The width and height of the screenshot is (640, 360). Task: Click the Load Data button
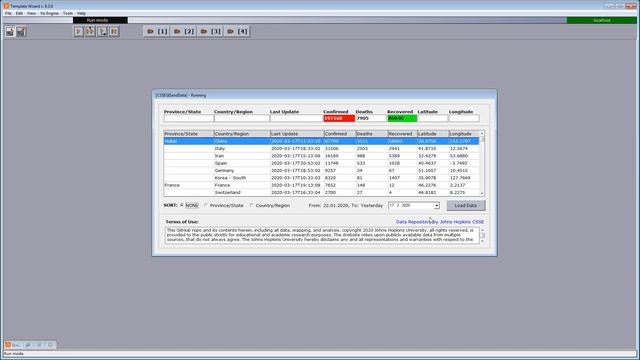(466, 205)
